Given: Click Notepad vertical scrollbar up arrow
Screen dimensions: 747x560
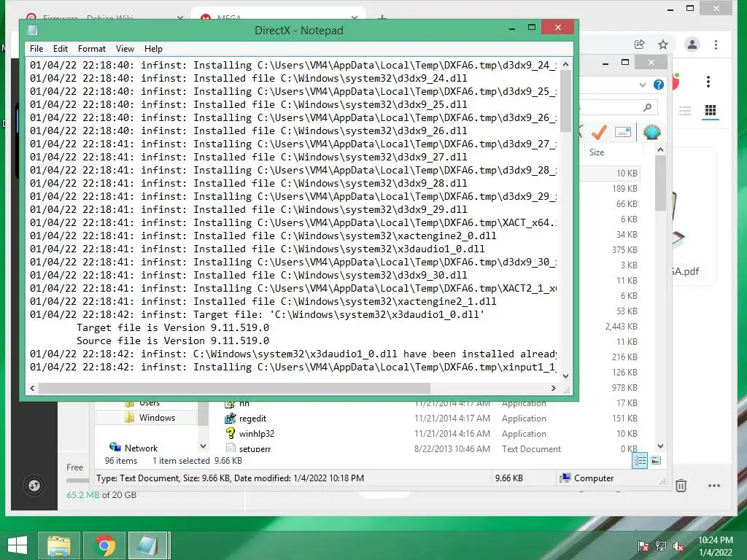Looking at the screenshot, I should point(565,64).
